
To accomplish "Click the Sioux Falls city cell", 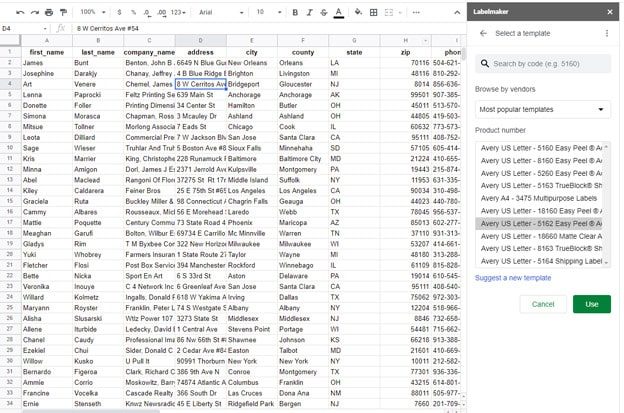I will [x=252, y=148].
